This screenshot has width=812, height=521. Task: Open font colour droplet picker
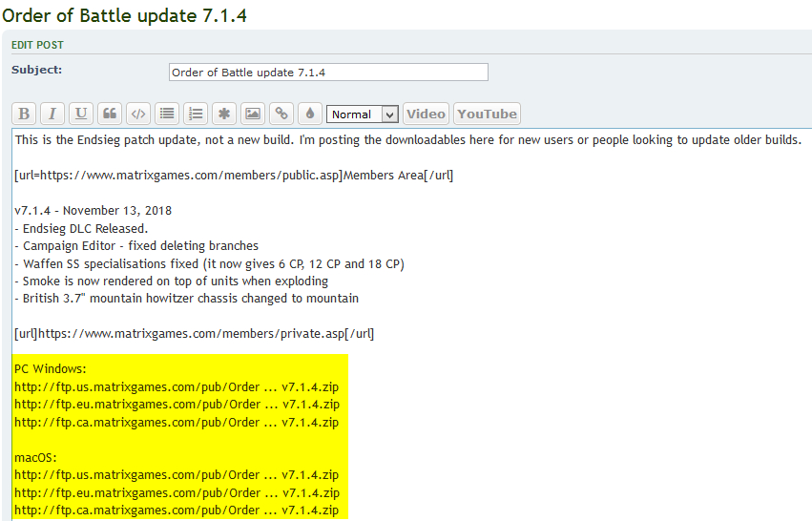coord(309,114)
